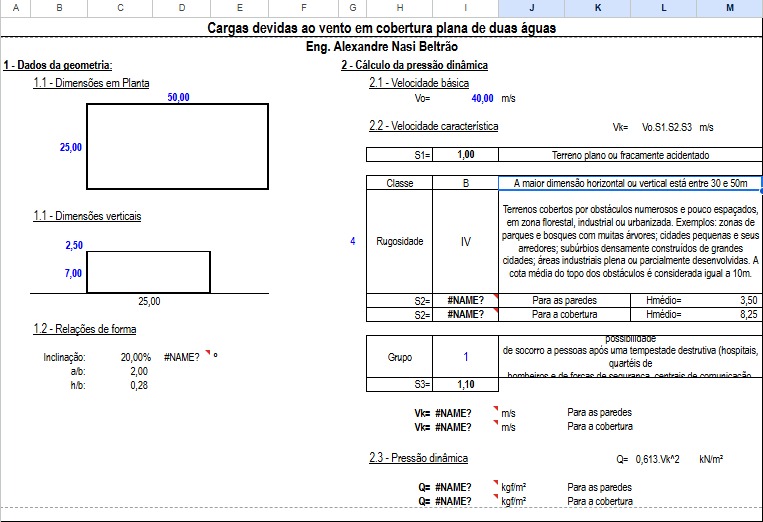Click the Classe label cell
Image resolution: width=763 pixels, height=522 pixels.
400,183
